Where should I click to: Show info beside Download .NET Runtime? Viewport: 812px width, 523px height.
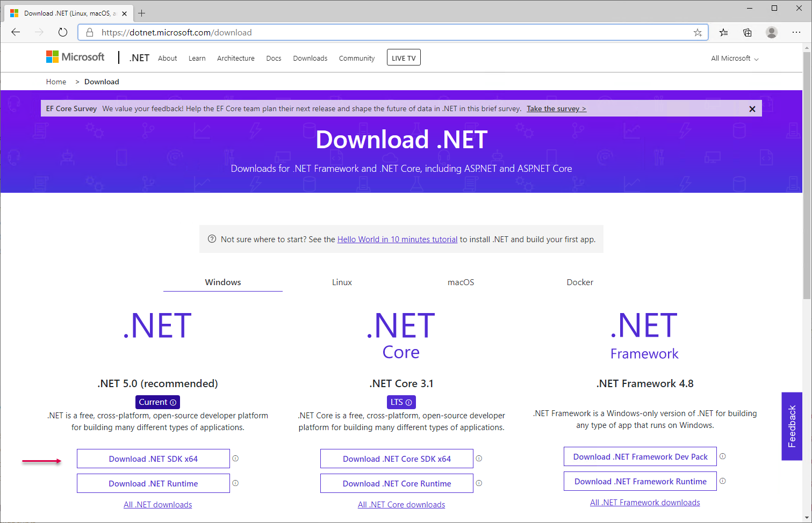pyautogui.click(x=235, y=483)
